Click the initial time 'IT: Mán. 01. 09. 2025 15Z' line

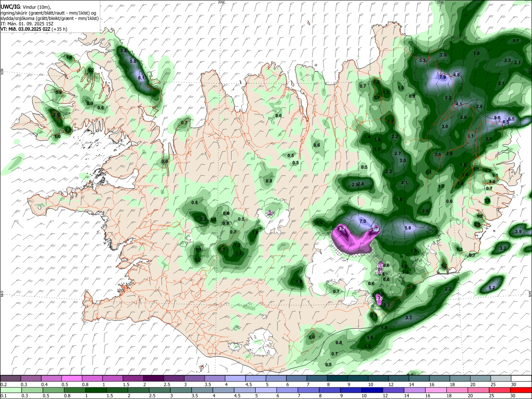(x=27, y=24)
